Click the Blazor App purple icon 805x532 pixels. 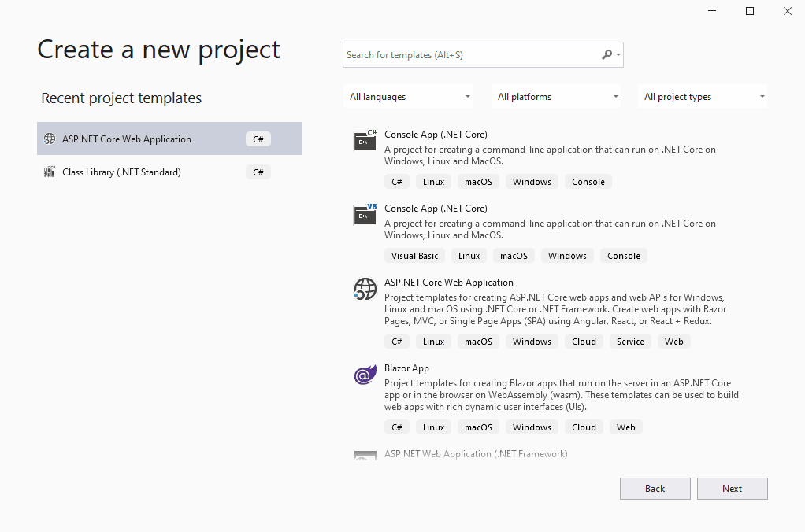pyautogui.click(x=365, y=375)
